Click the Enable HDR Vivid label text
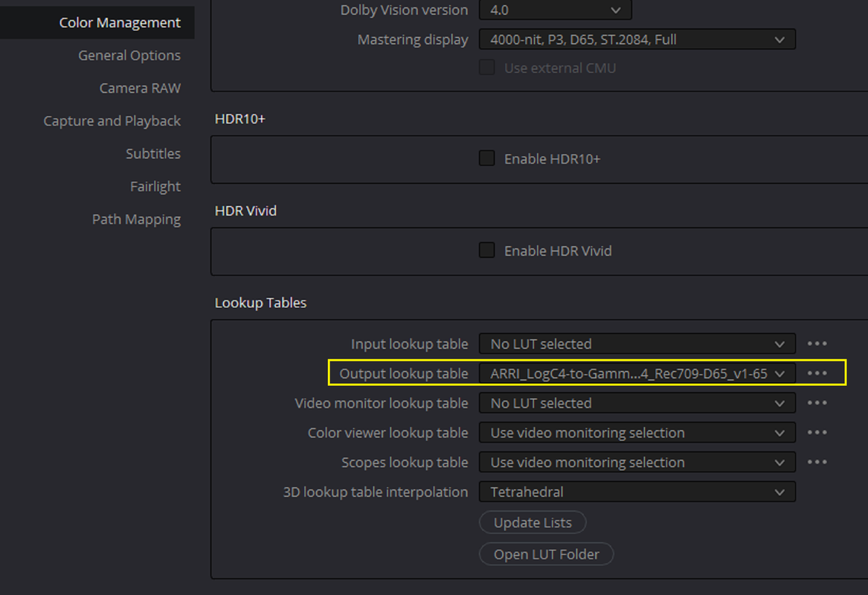The height and width of the screenshot is (595, 868). point(557,251)
